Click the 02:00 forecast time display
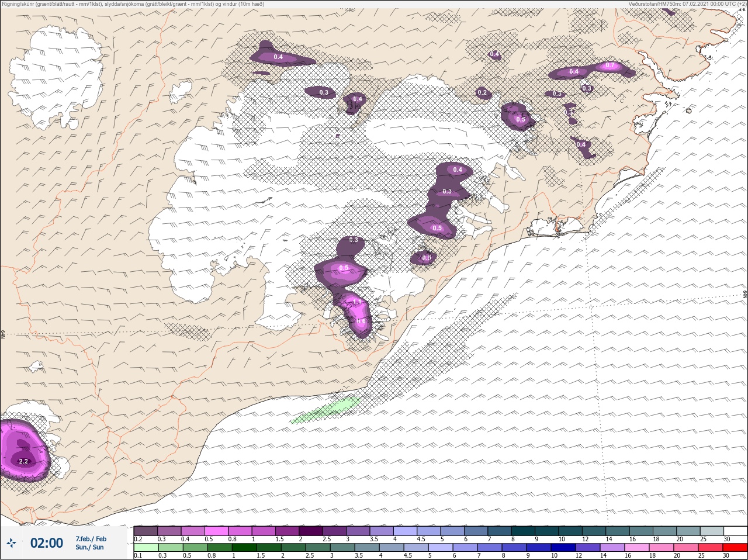Screen dimensions: 748x560 (x=47, y=543)
